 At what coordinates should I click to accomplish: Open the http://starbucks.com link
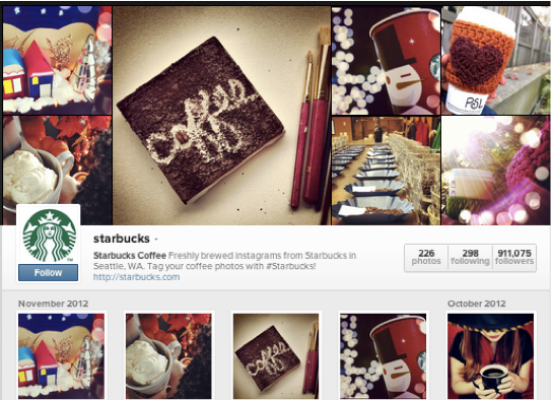point(136,277)
